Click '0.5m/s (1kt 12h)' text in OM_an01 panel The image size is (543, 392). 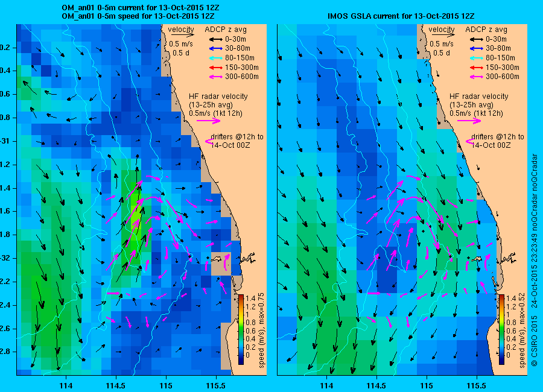tap(215, 113)
